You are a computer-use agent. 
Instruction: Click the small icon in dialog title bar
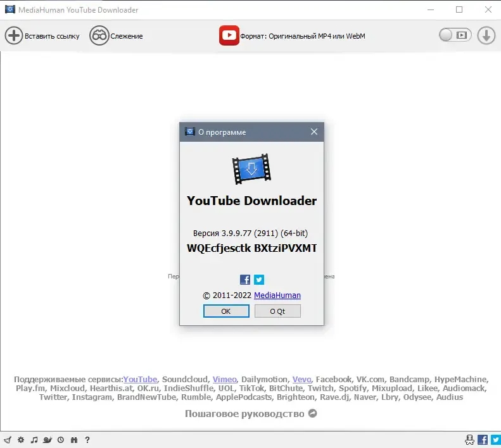[190, 132]
